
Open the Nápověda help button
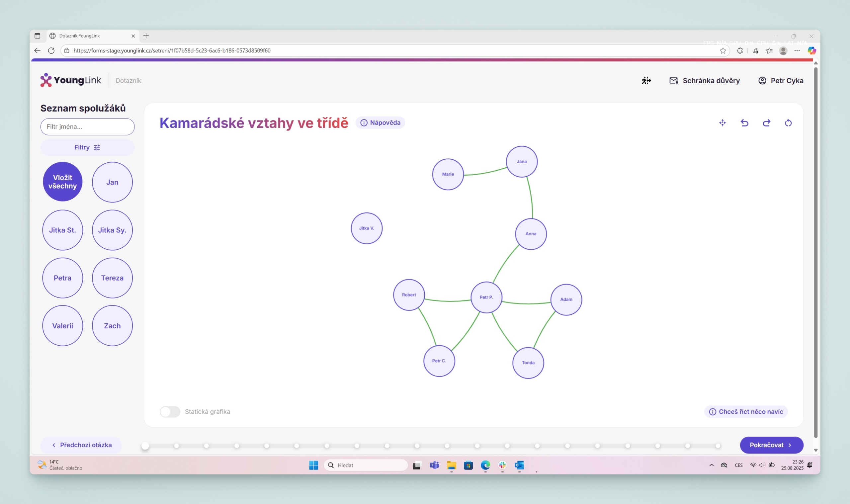[380, 123]
